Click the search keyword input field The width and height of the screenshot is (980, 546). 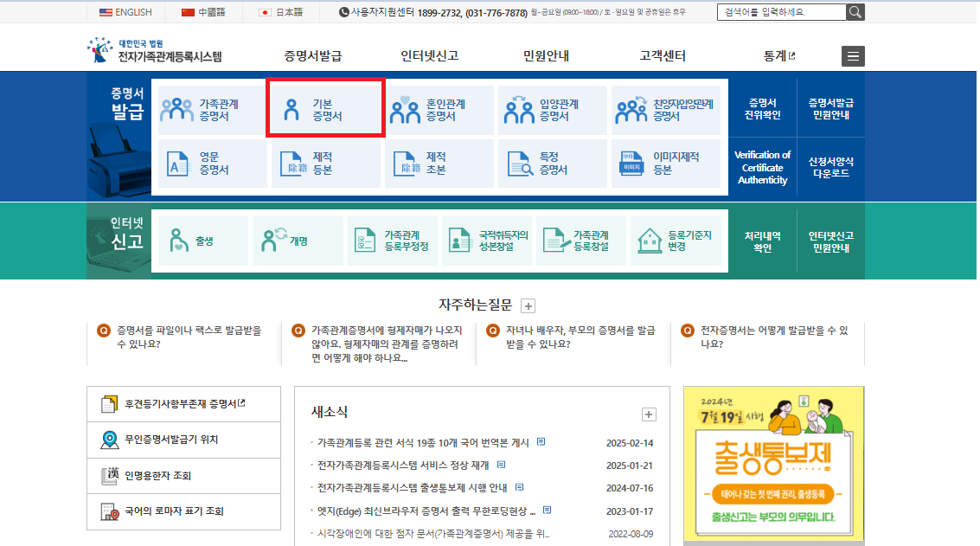[x=783, y=12]
